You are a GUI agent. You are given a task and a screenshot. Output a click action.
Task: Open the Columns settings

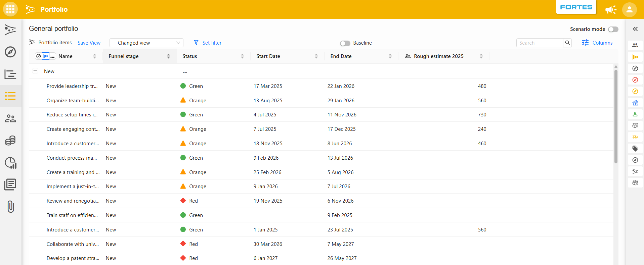click(x=597, y=43)
